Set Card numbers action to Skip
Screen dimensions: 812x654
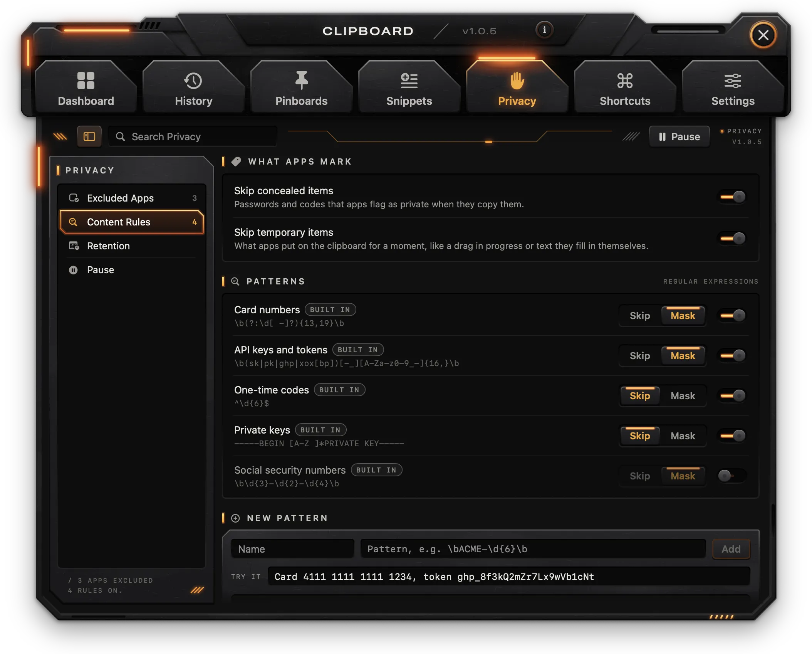point(640,316)
